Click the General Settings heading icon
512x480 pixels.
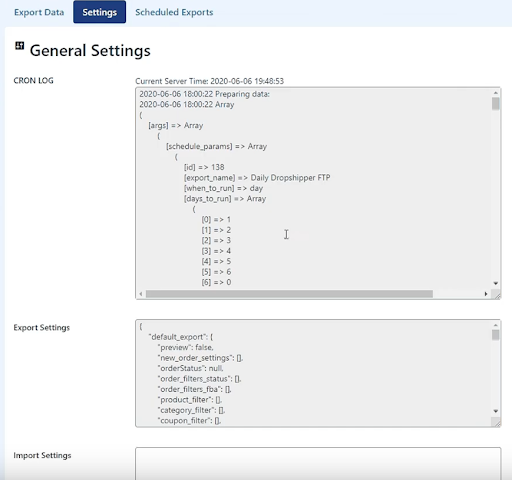(x=20, y=45)
